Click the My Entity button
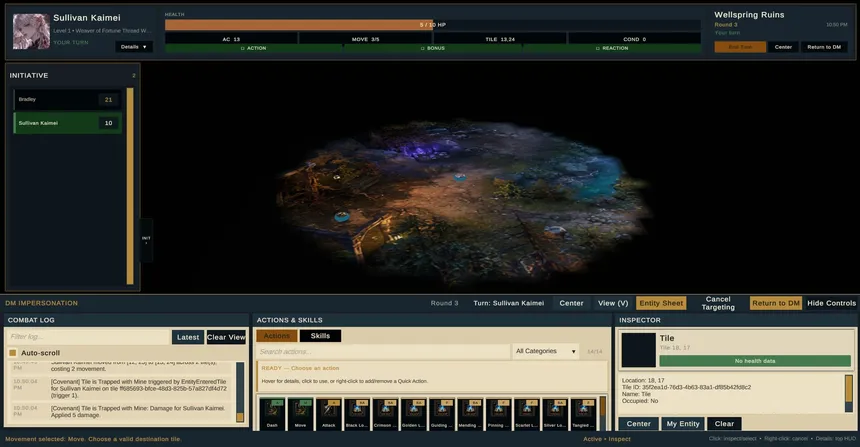860x447 pixels. 683,423
